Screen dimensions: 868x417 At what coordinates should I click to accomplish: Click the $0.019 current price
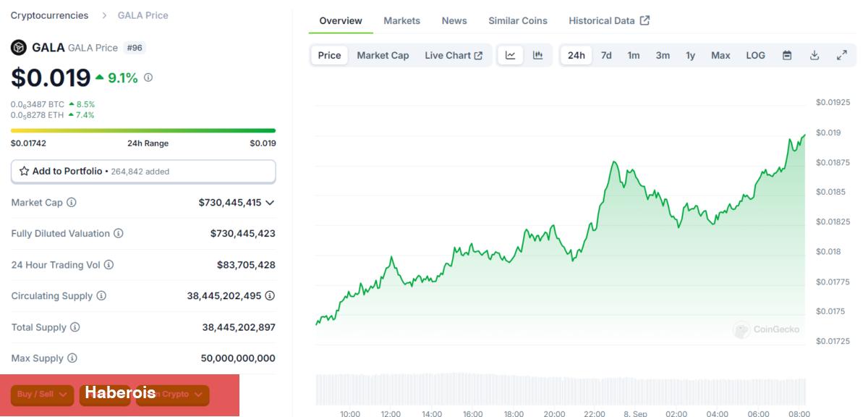(x=51, y=77)
